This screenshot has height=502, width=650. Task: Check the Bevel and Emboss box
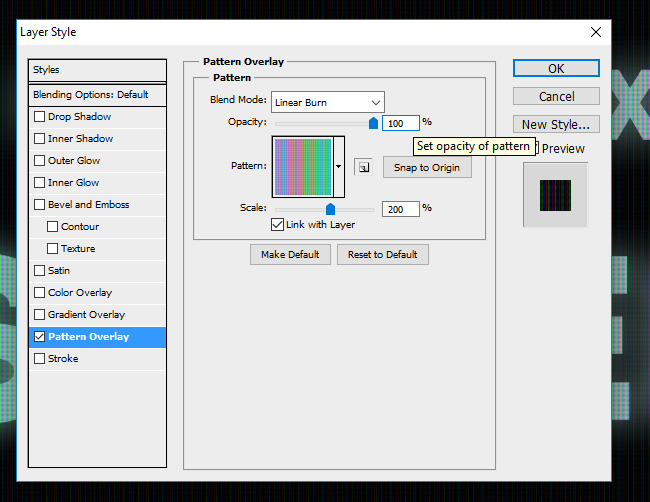tap(39, 204)
